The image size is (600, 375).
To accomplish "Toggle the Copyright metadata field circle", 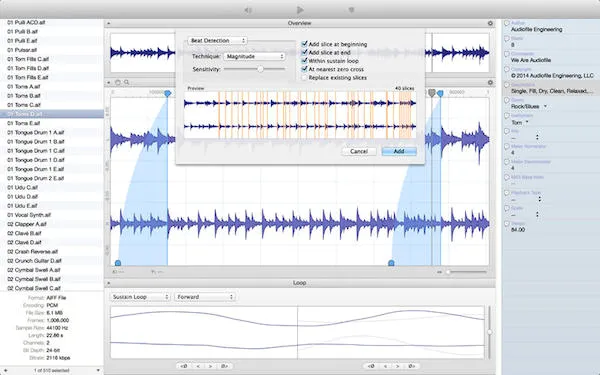I will [x=507, y=70].
